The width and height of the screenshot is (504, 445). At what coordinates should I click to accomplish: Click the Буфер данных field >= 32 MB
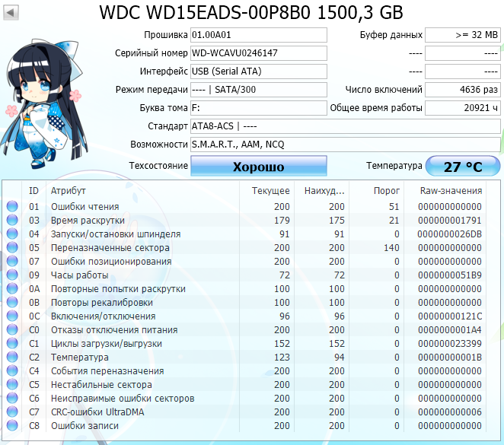coord(463,35)
